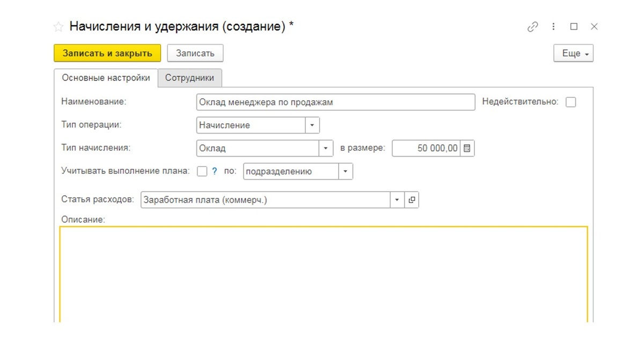Screen dimensions: 644x362
Task: Toggle the Недействительно checkbox
Action: 571,101
